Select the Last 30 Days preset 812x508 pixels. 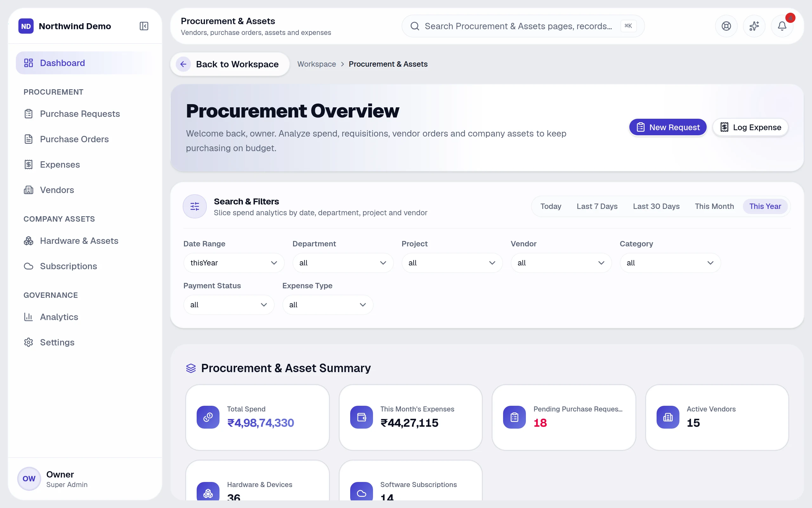pyautogui.click(x=656, y=206)
